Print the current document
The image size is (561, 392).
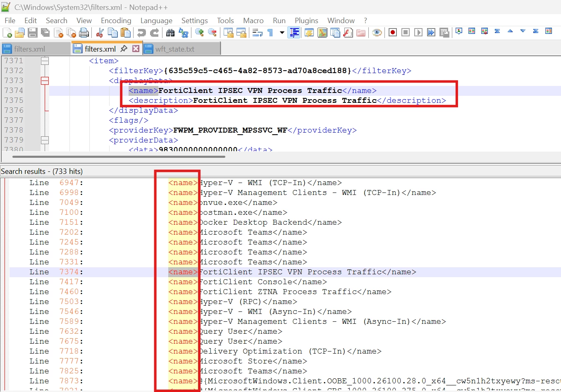point(84,33)
